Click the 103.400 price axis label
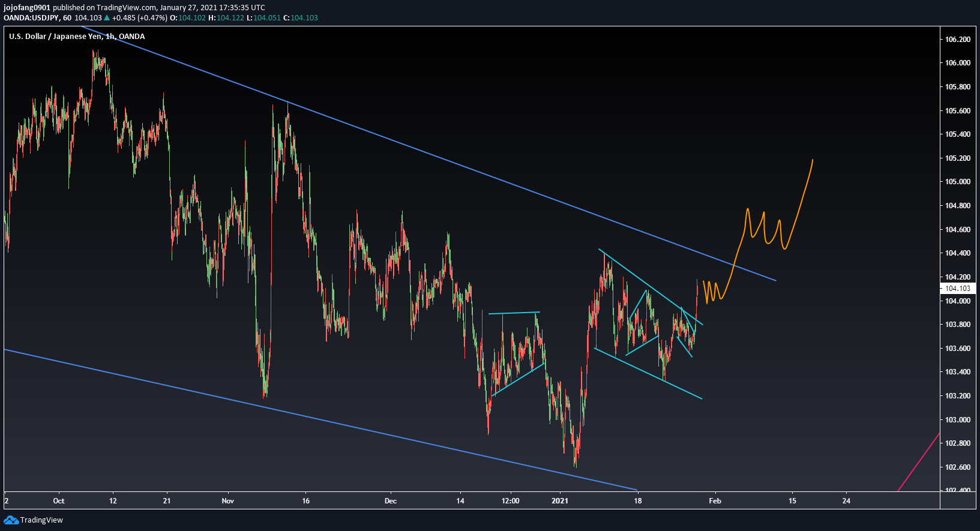This screenshot has height=531, width=980. click(x=958, y=372)
